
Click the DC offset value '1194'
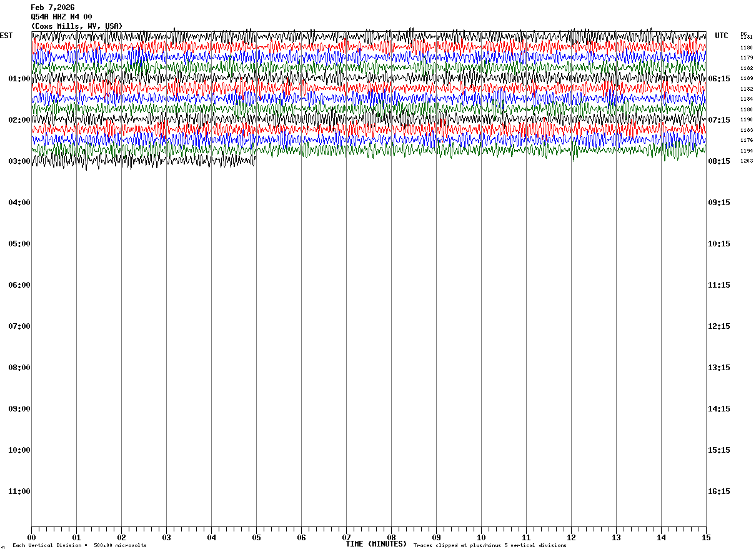tap(747, 151)
